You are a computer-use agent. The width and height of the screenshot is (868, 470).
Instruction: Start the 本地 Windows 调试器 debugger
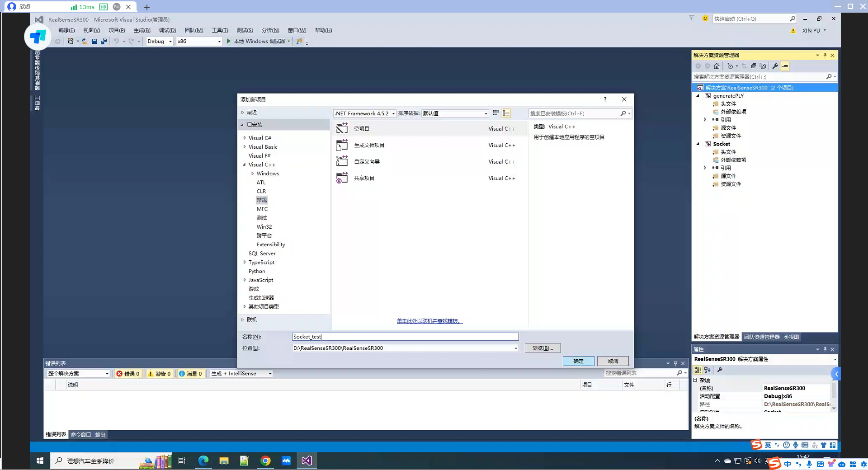pyautogui.click(x=257, y=41)
